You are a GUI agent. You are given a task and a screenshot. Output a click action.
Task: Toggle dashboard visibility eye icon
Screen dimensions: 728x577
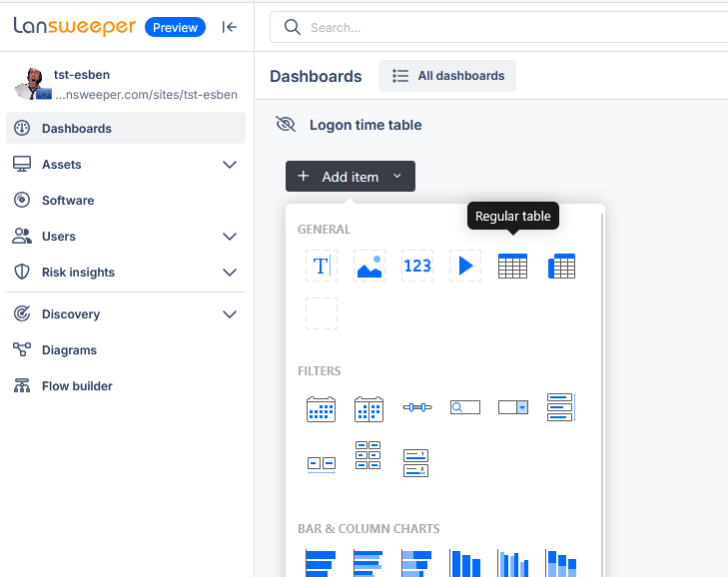tap(286, 125)
